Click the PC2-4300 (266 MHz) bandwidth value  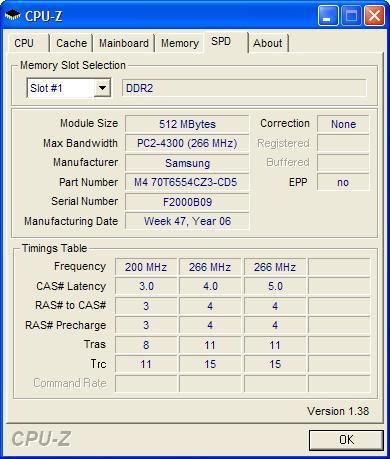pos(187,143)
